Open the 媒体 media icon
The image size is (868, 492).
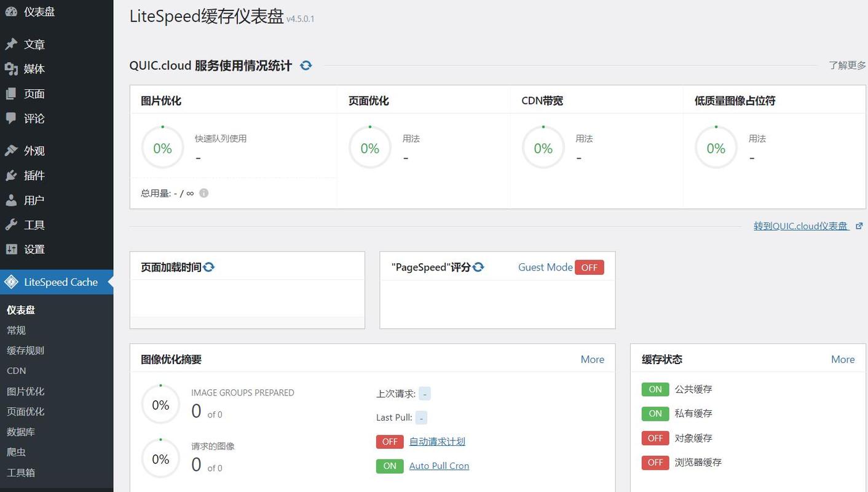pos(10,69)
